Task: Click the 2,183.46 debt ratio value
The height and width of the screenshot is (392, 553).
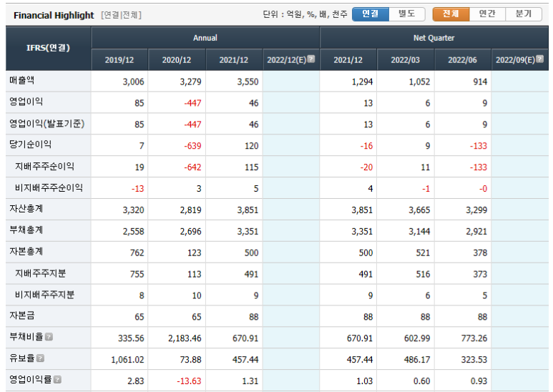Action: point(185,338)
